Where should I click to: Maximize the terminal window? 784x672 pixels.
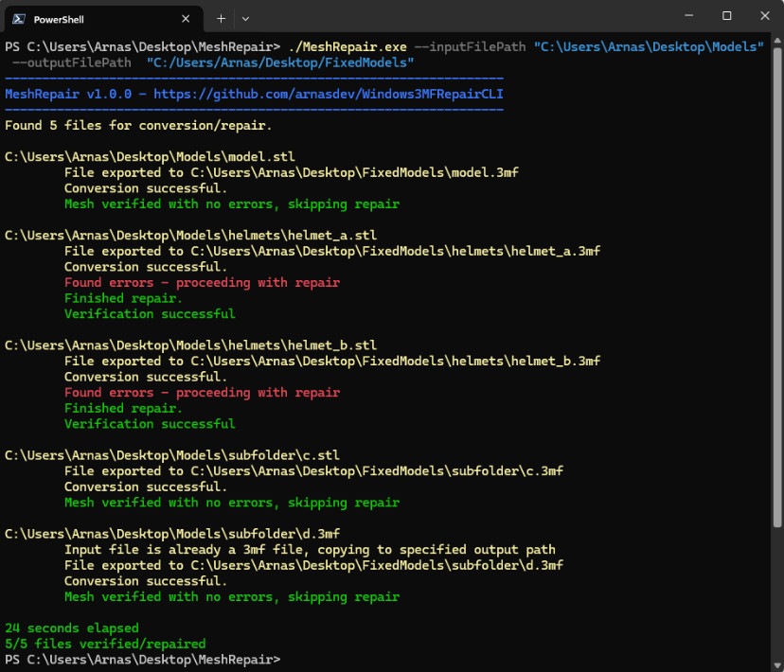coord(726,15)
